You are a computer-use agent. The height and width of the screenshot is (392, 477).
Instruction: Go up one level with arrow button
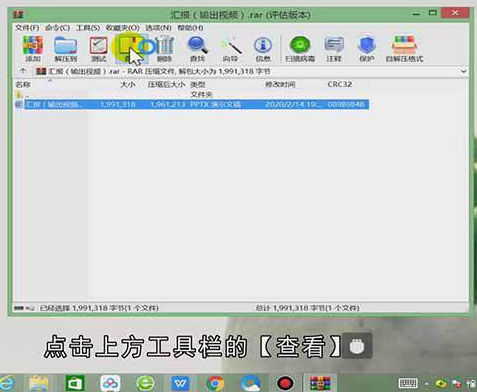(23, 71)
